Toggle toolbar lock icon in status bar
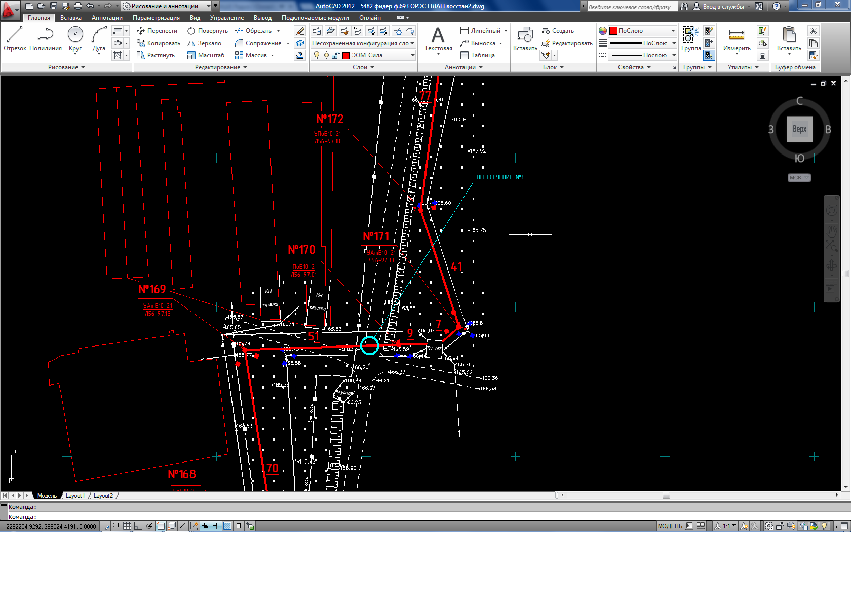 [780, 526]
